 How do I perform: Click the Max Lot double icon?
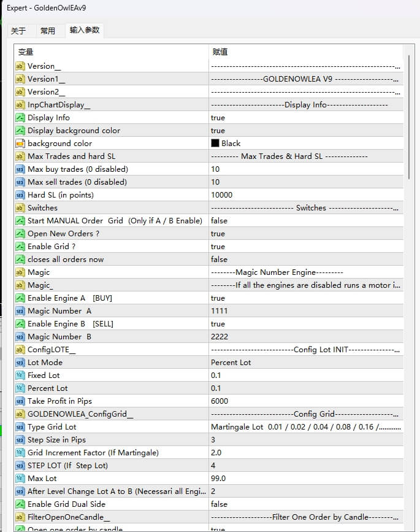tap(20, 479)
